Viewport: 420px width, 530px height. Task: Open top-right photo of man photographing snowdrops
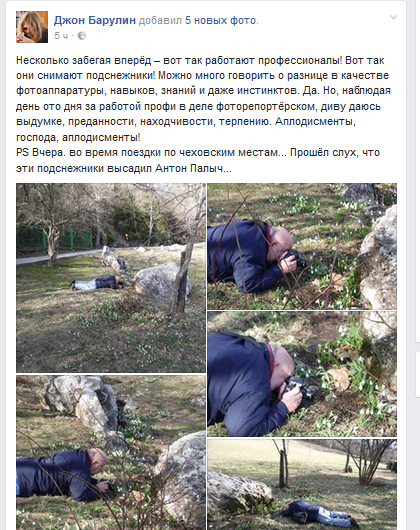coord(302,246)
